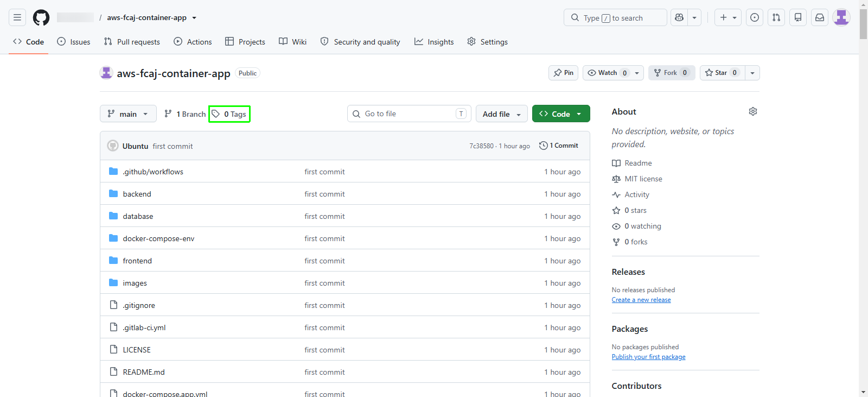Open the hamburger navigation menu
This screenshot has height=397, width=868.
click(x=17, y=17)
